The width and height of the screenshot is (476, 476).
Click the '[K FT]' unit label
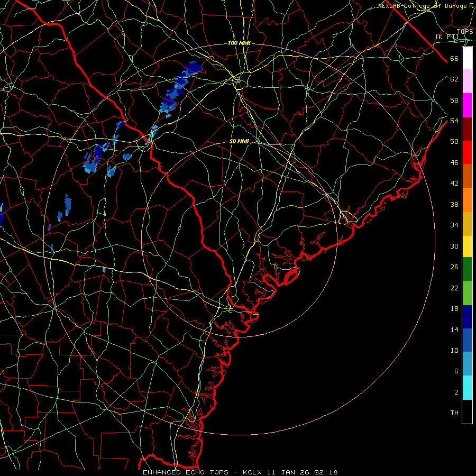[x=447, y=36]
